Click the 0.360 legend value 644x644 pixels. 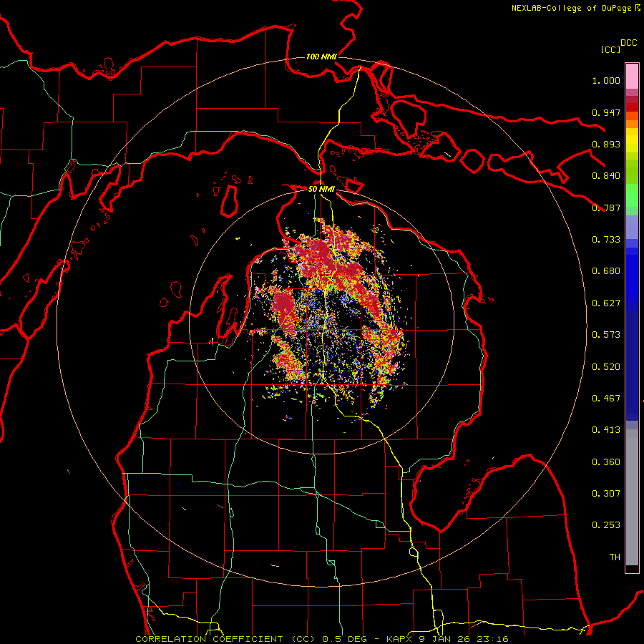coord(606,462)
